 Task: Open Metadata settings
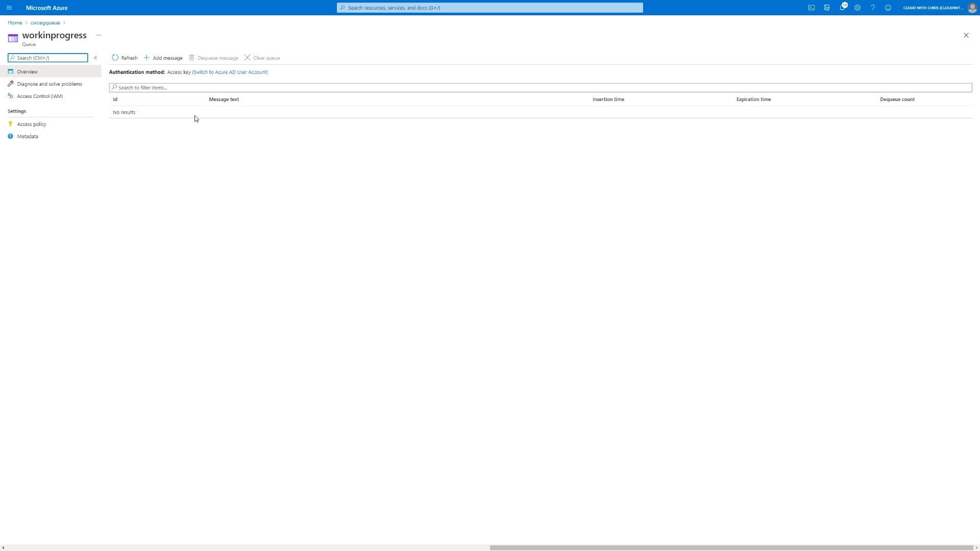(28, 136)
